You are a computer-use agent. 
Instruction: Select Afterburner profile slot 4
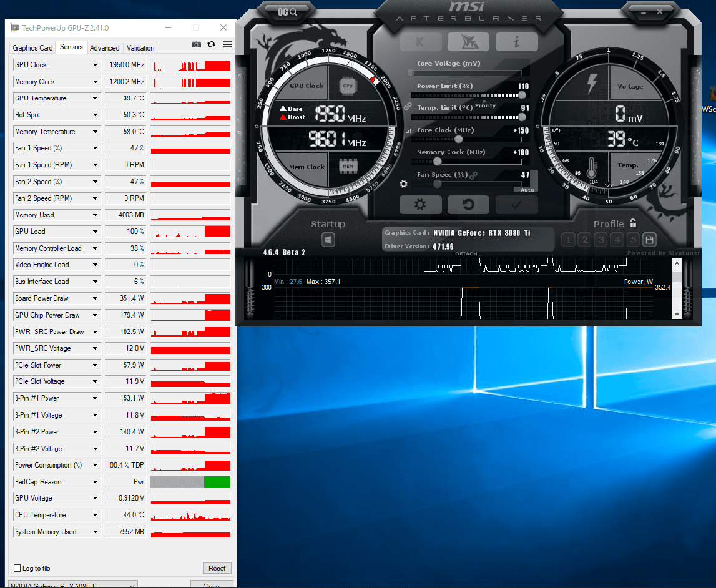pyautogui.click(x=617, y=240)
